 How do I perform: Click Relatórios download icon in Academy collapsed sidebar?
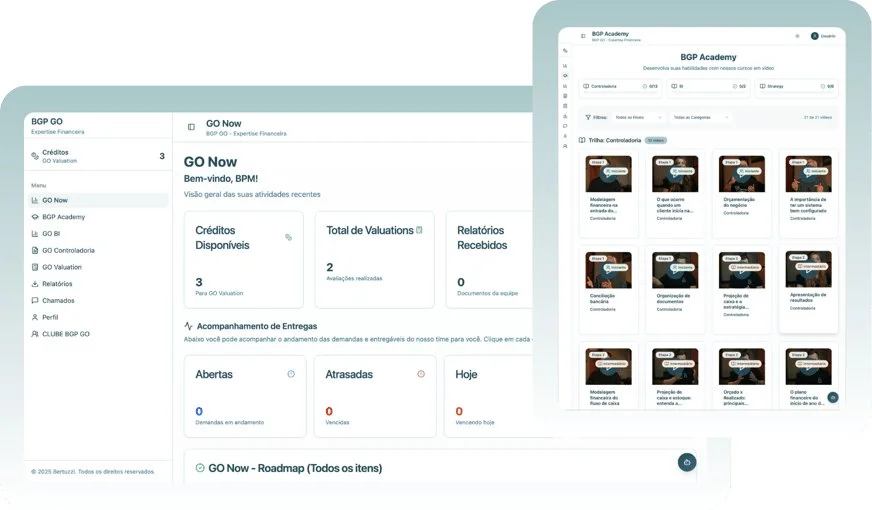[565, 116]
